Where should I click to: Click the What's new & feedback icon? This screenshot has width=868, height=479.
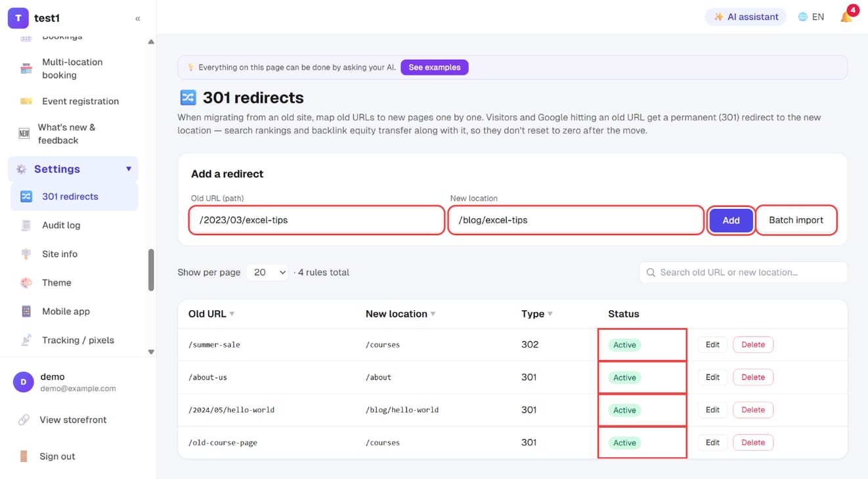coord(24,133)
